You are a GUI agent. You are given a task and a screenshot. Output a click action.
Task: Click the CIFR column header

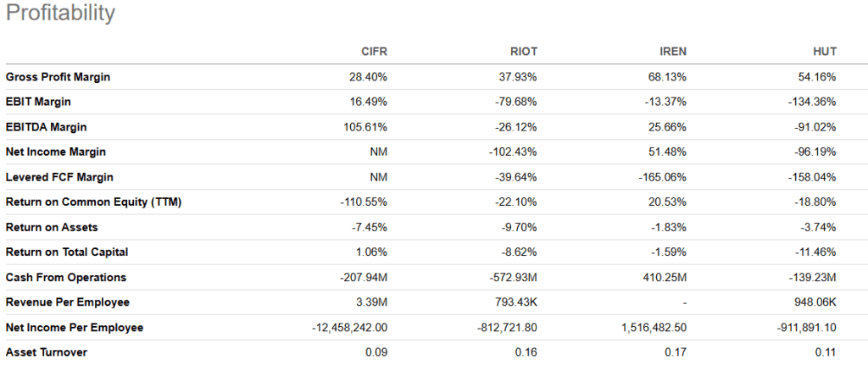pos(375,52)
